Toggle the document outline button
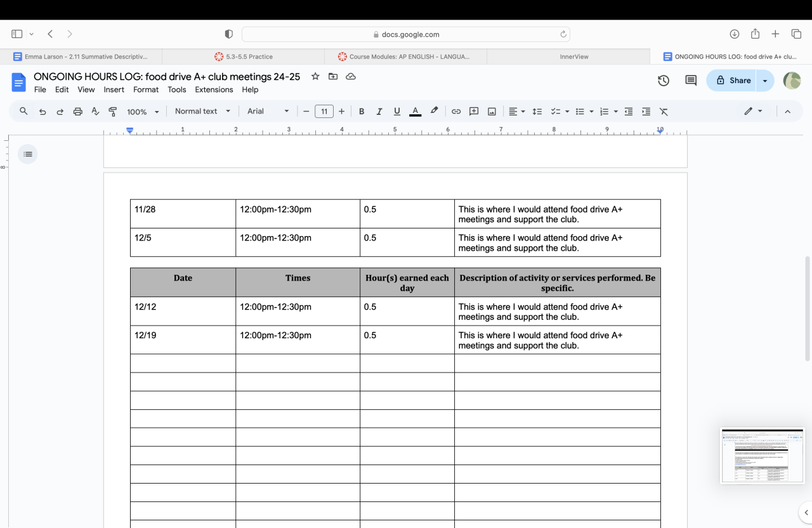 [28, 154]
